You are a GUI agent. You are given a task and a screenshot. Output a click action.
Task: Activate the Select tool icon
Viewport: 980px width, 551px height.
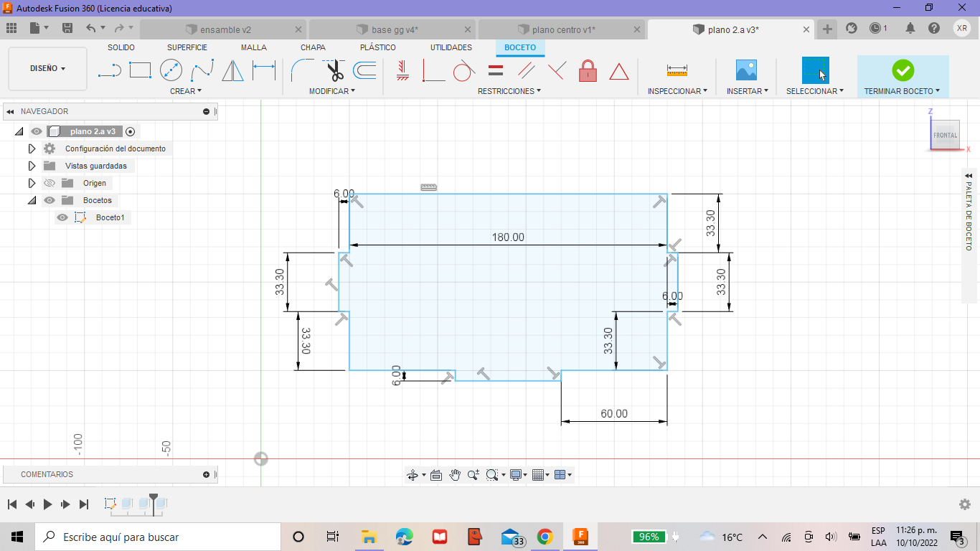point(815,70)
